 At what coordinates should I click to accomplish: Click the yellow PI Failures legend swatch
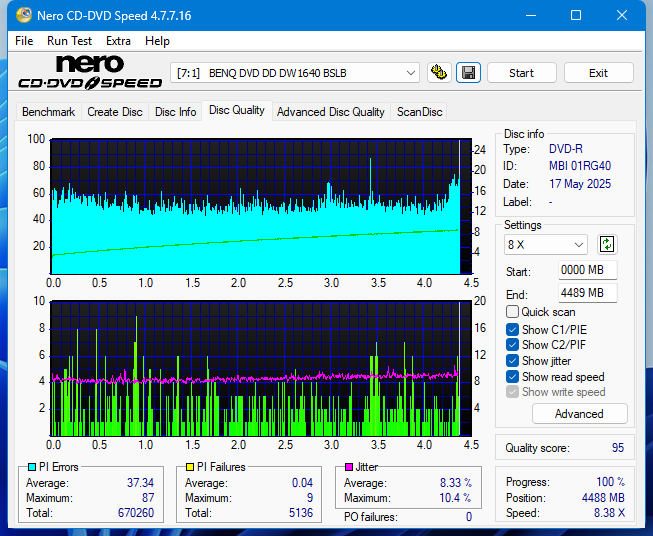click(190, 467)
